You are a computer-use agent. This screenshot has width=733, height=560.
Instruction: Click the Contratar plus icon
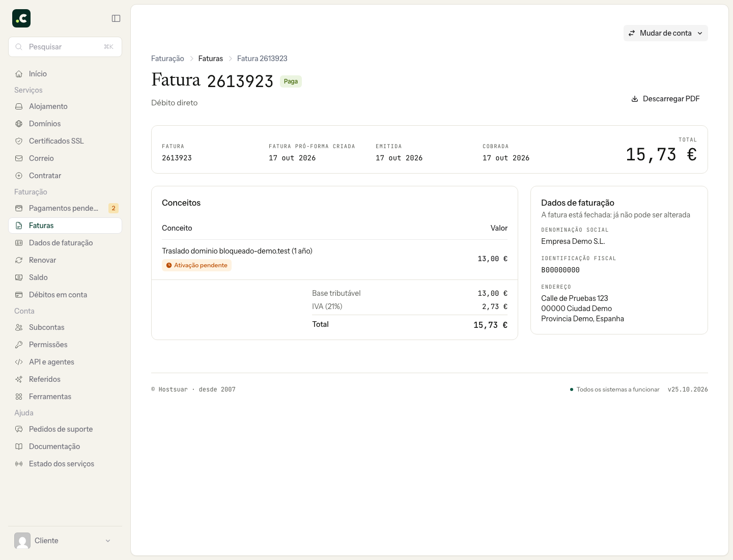point(19,176)
